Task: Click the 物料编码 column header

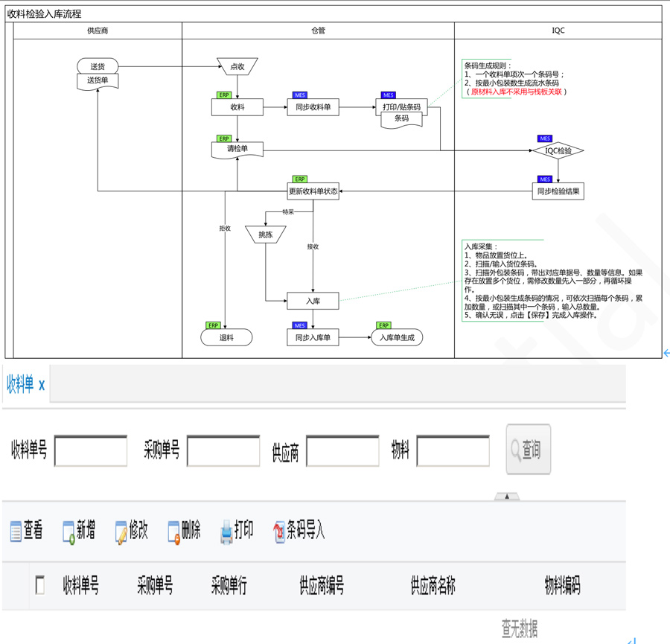Action: point(562,585)
